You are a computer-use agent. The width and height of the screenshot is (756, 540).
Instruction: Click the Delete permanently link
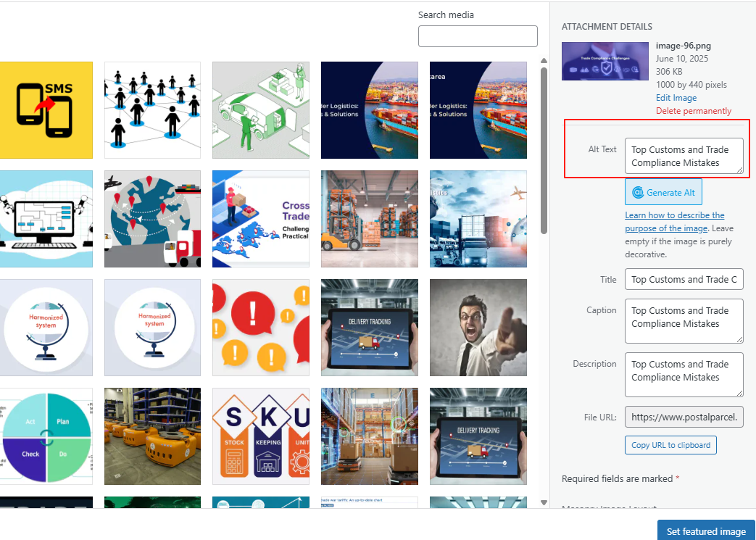693,111
